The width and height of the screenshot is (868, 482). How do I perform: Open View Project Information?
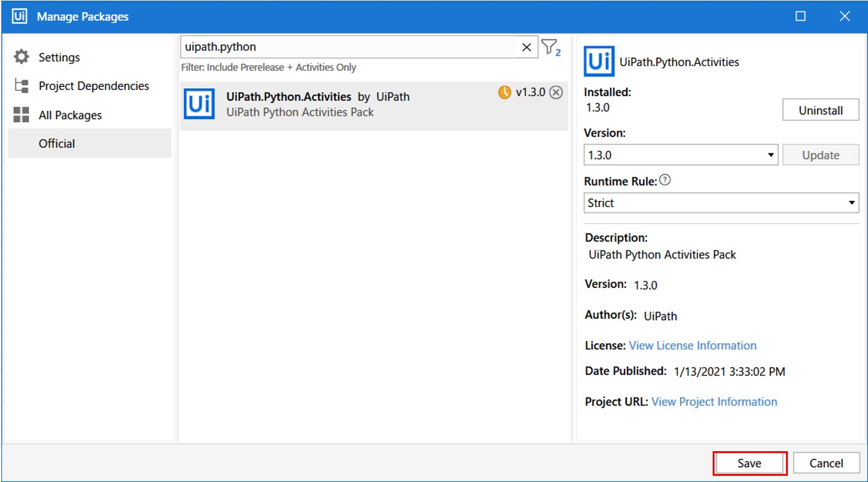(x=714, y=401)
